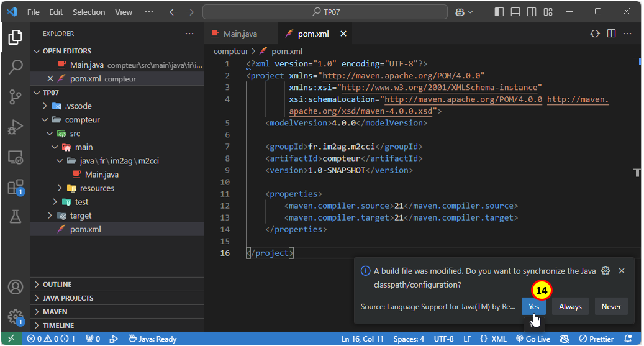Click the TP07 command center search box
Viewport: 644px width, 346px height.
coord(325,12)
